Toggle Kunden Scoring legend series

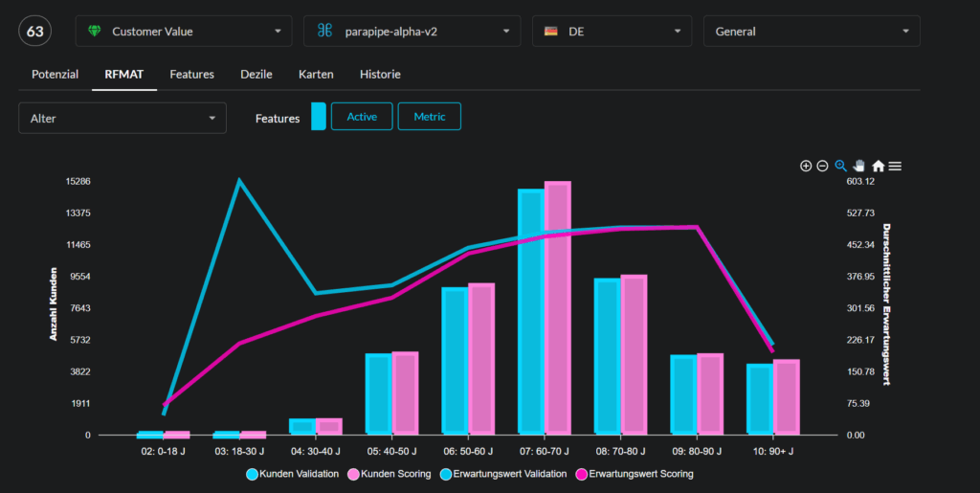(393, 473)
